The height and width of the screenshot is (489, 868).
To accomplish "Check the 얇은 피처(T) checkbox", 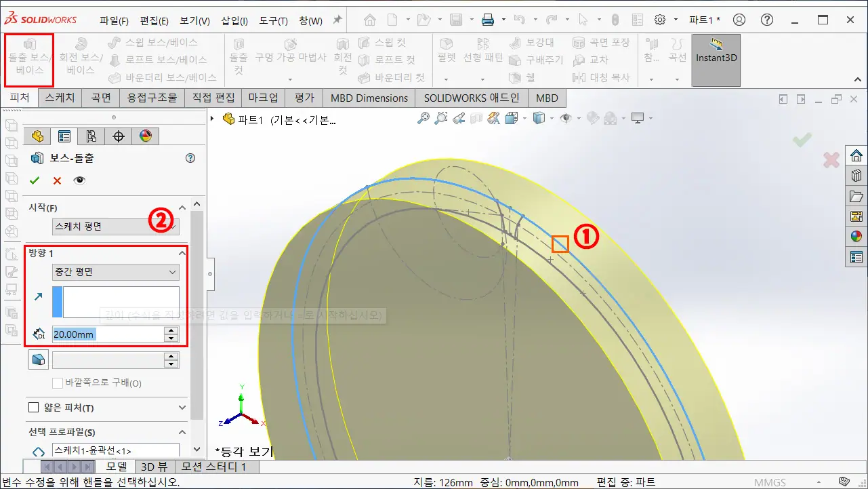I will 33,408.
